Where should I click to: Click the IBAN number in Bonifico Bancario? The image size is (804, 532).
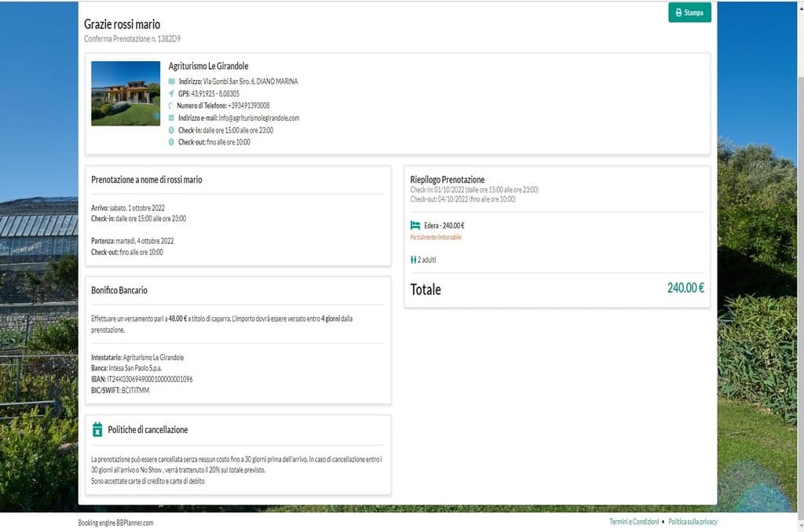click(x=150, y=379)
